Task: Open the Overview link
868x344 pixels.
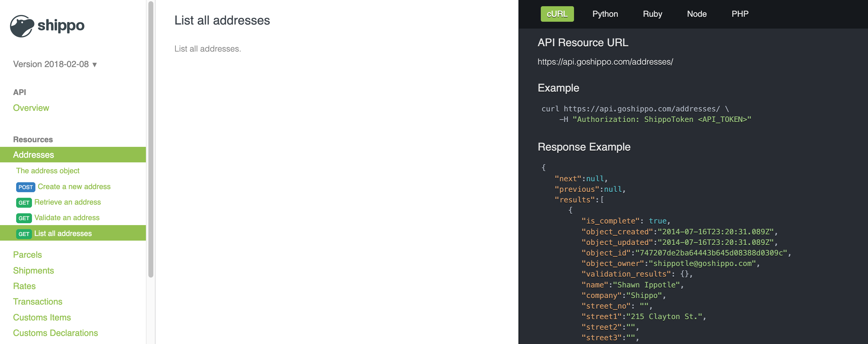Action: [31, 108]
